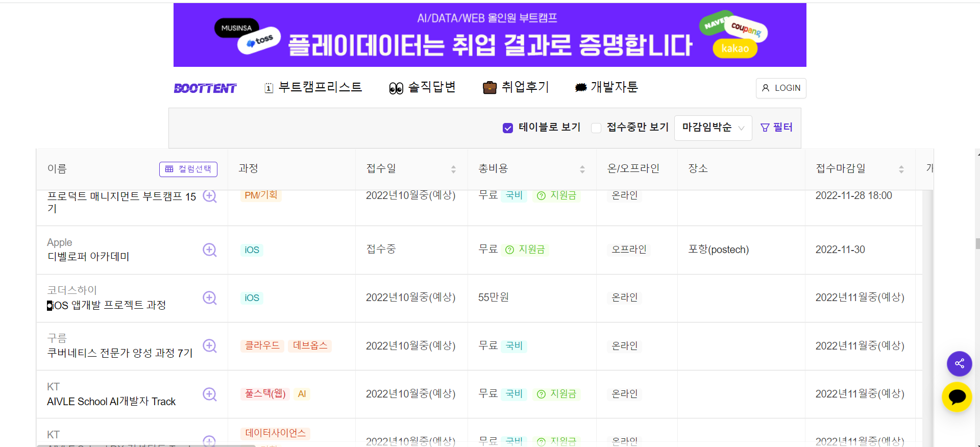
Task: Expand details for AIVLE School AI개발자 Track
Action: point(210,394)
